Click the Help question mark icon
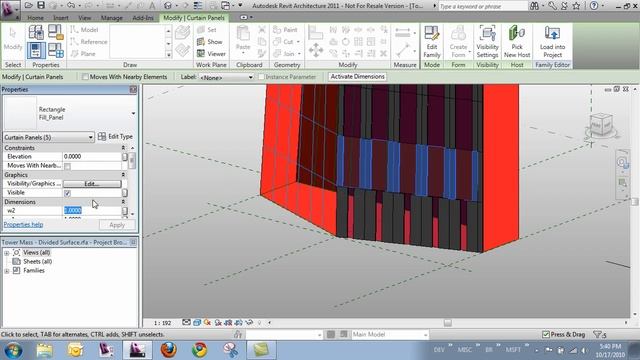Image resolution: width=640 pixels, height=360 pixels. click(594, 6)
